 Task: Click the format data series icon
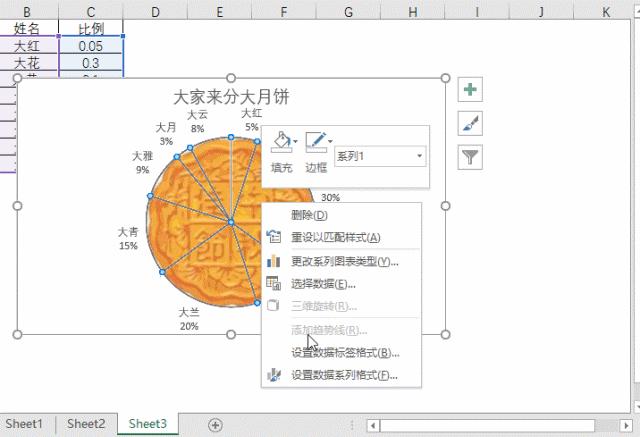(273, 376)
